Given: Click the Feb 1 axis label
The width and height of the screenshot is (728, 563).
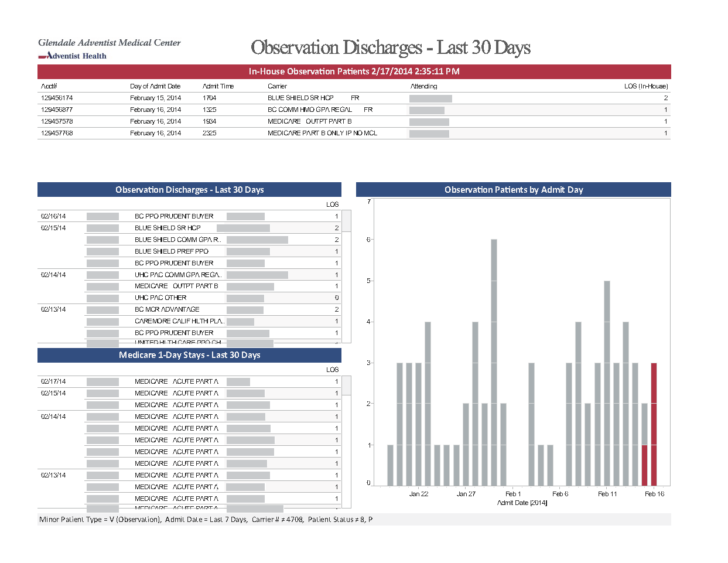Looking at the screenshot, I should tap(513, 494).
